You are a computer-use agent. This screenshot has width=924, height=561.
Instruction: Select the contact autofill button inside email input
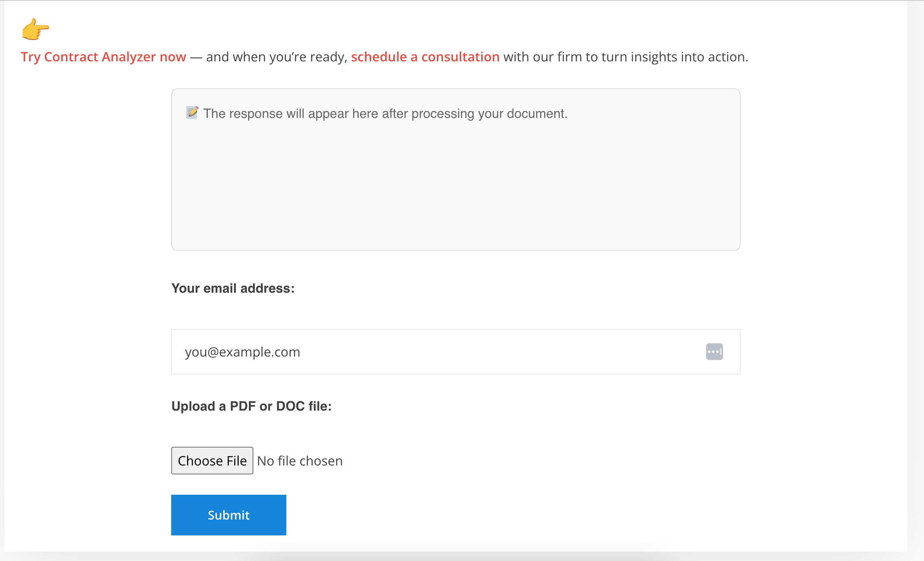click(x=714, y=351)
